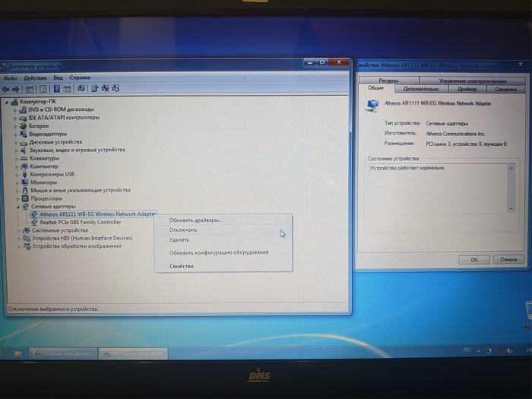Screen dimensions: 532x399
Task: Click the network adapter icon in Properties dialog
Action: pos(370,104)
